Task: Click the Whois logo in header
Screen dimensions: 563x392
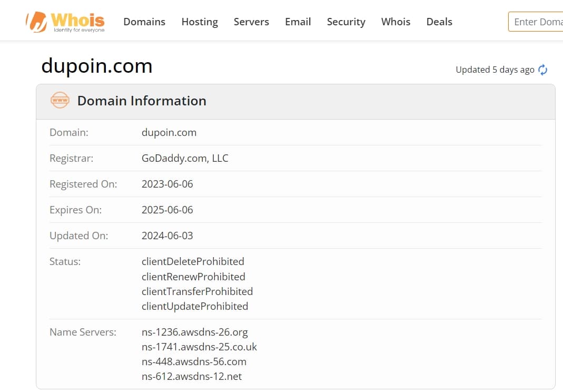Action: 65,22
